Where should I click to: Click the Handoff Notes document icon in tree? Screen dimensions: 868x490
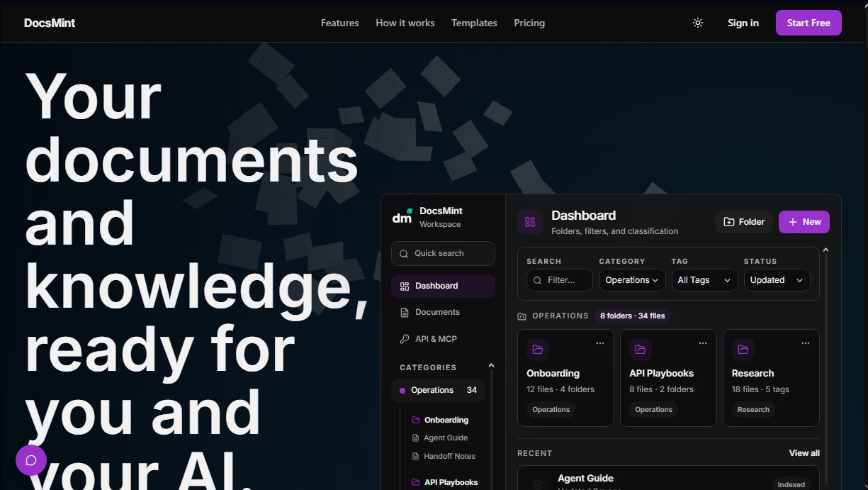coord(416,457)
